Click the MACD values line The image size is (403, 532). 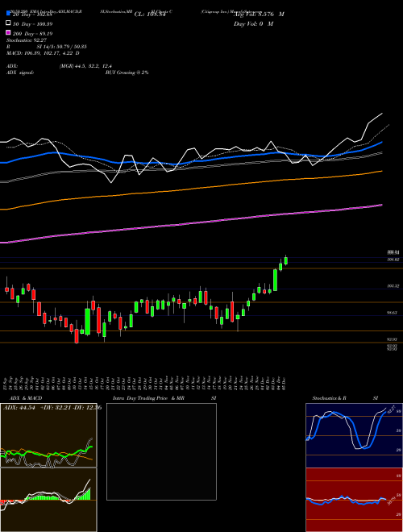tap(43, 53)
